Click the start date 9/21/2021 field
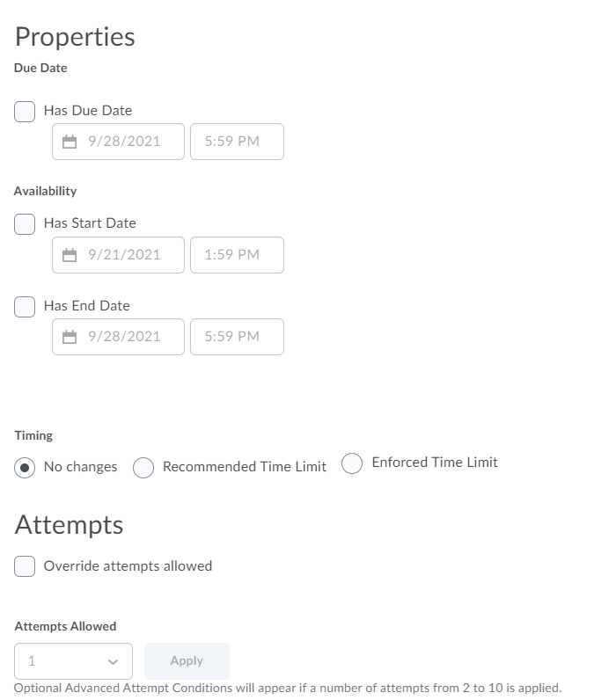This screenshot has width=594, height=700. coord(125,255)
